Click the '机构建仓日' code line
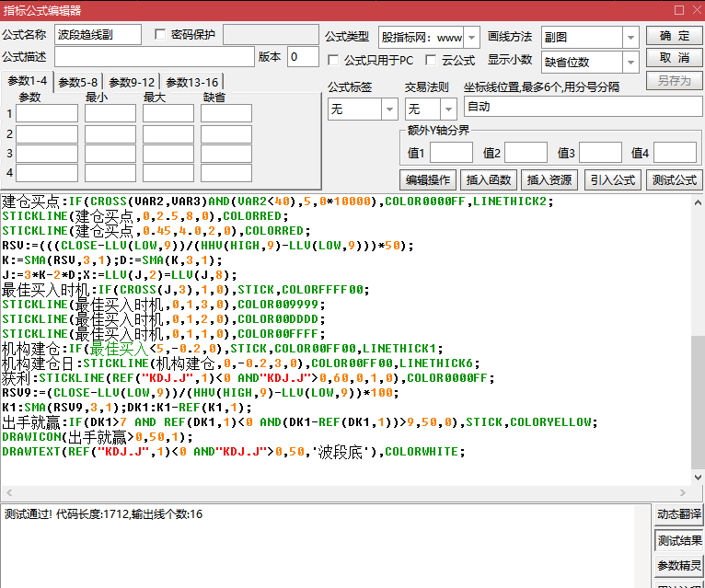Screen dimensions: 705x588 [x=241, y=363]
